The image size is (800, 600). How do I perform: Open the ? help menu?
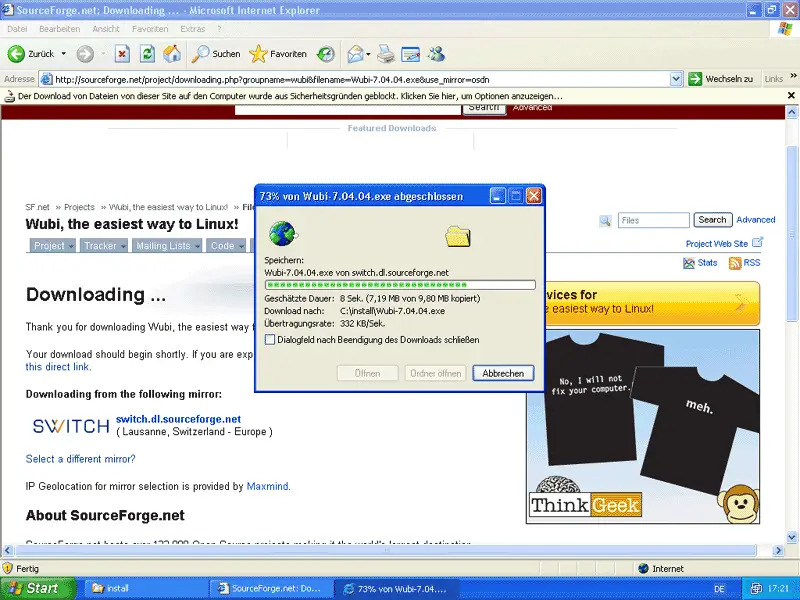click(219, 29)
